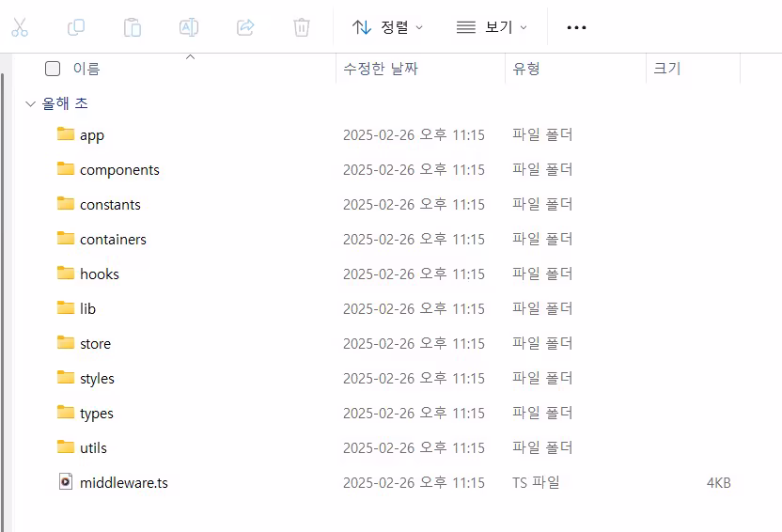Screen dimensions: 782x532
Task: Open the 보기 view dropdown
Action: 492,27
